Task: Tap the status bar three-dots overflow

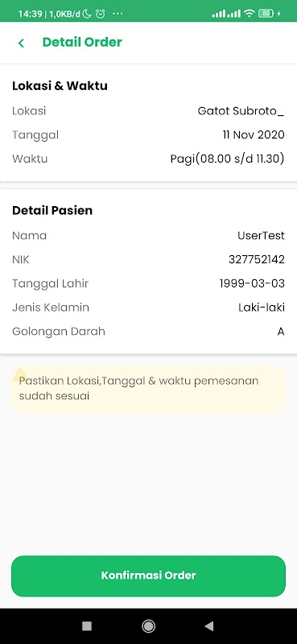Action: [118, 14]
